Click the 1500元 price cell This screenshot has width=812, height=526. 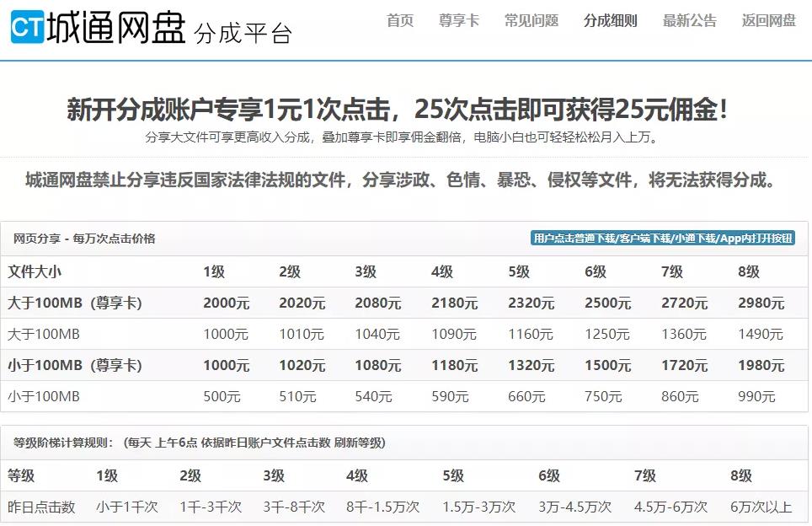point(608,365)
